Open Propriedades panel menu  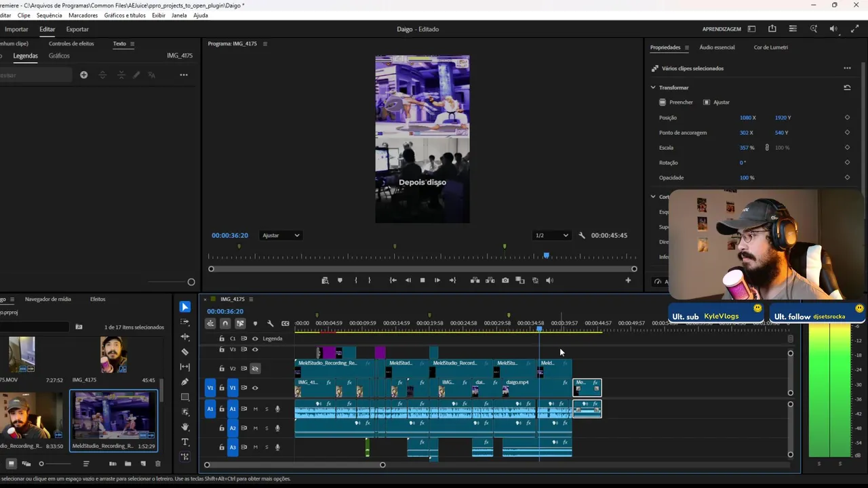coord(686,47)
